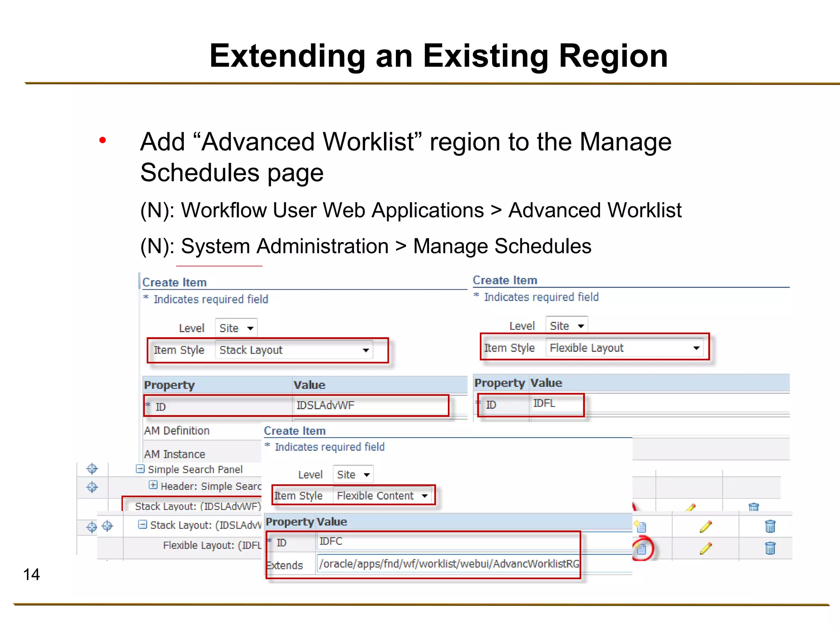Click the AM Instance property label
Viewport: 840px width, 630px height.
click(174, 454)
